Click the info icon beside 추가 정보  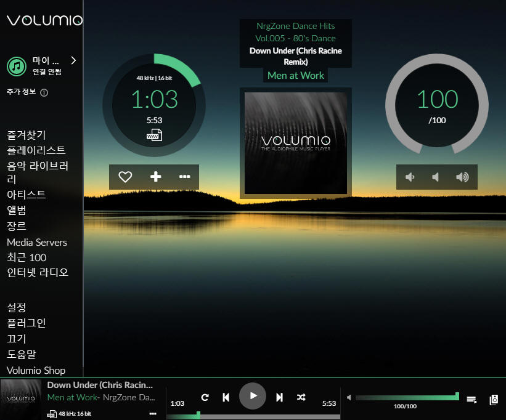(44, 93)
